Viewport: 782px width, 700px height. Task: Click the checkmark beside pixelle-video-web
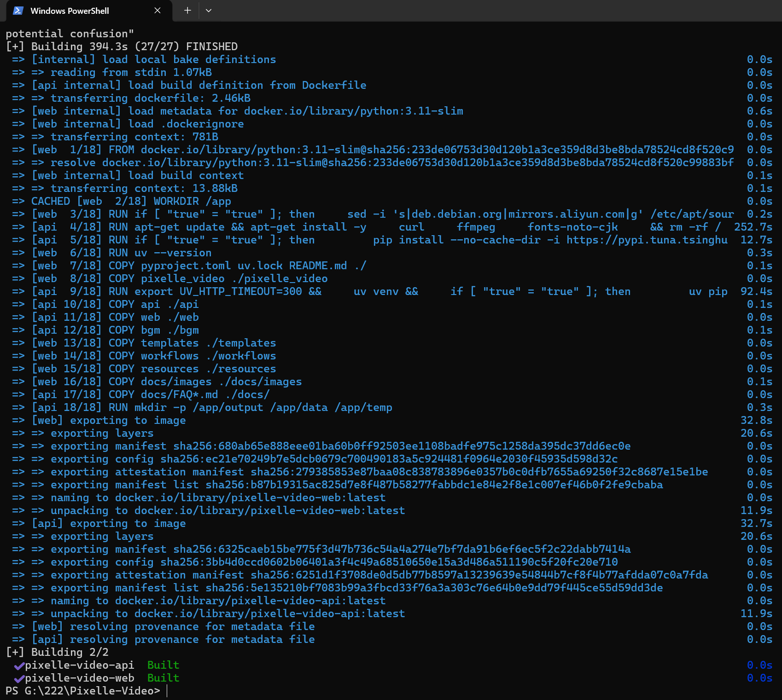(x=19, y=678)
